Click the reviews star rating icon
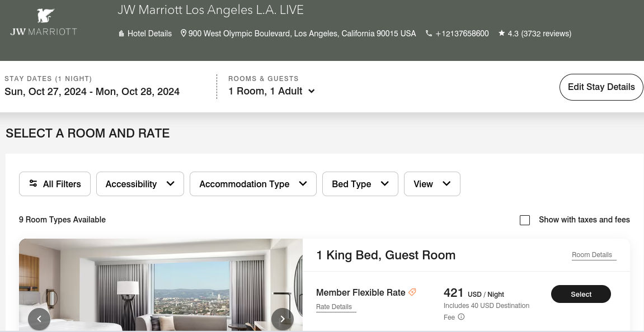 [501, 33]
